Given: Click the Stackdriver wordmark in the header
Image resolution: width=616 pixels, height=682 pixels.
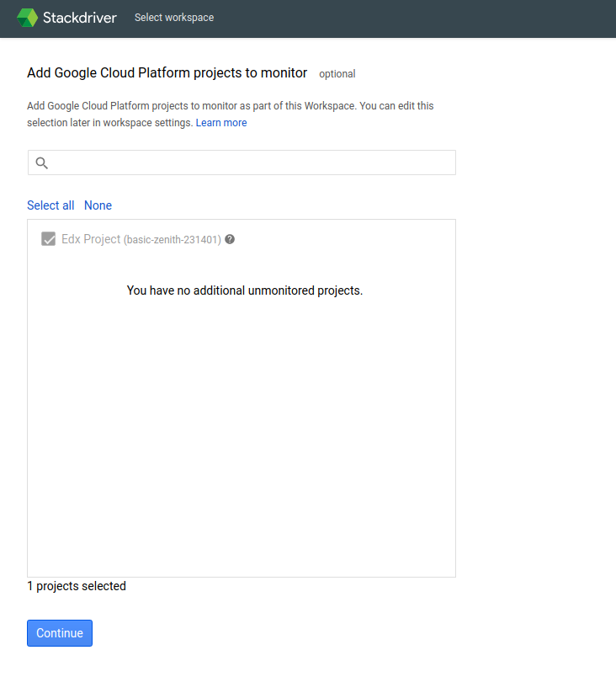Looking at the screenshot, I should click(x=79, y=18).
